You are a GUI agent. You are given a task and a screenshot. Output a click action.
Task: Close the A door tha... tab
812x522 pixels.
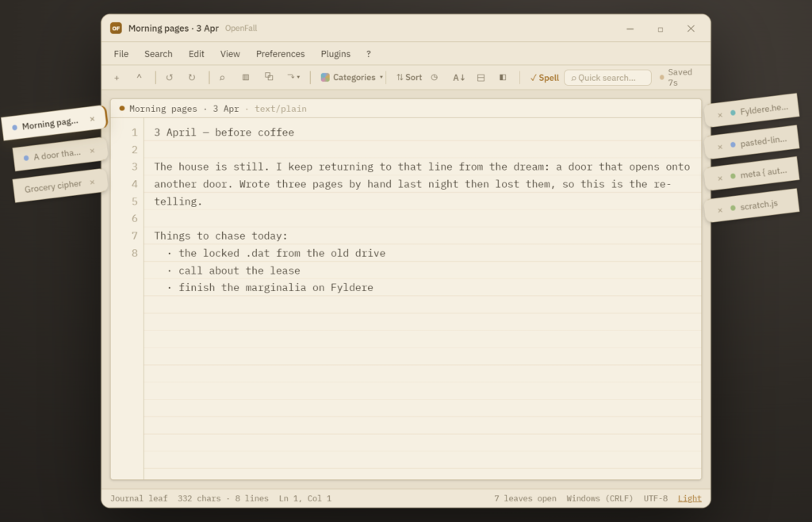pyautogui.click(x=92, y=152)
